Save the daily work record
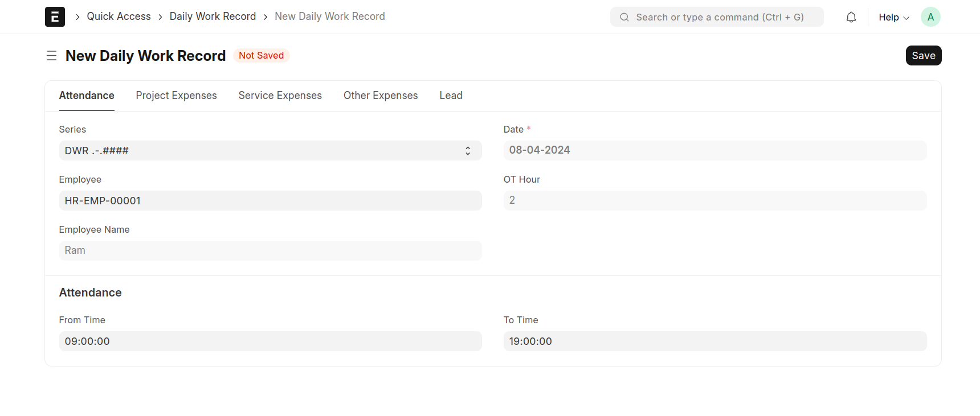 [x=923, y=56]
